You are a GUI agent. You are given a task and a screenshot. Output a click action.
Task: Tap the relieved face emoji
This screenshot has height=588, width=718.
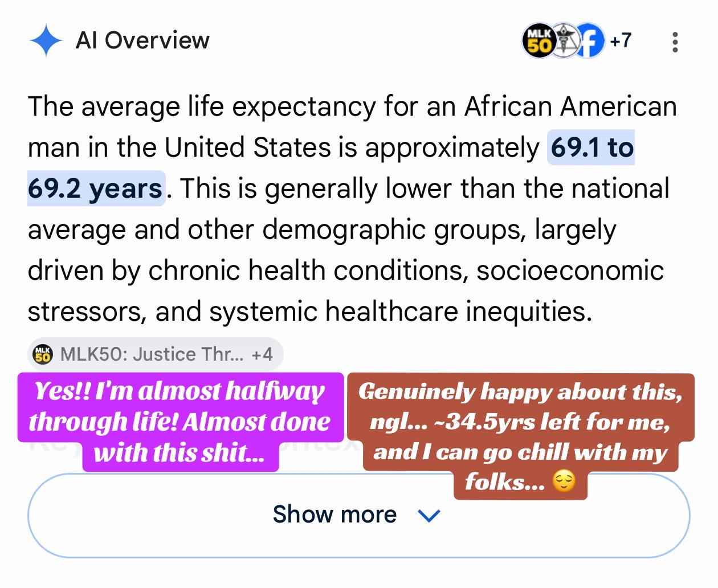point(564,481)
